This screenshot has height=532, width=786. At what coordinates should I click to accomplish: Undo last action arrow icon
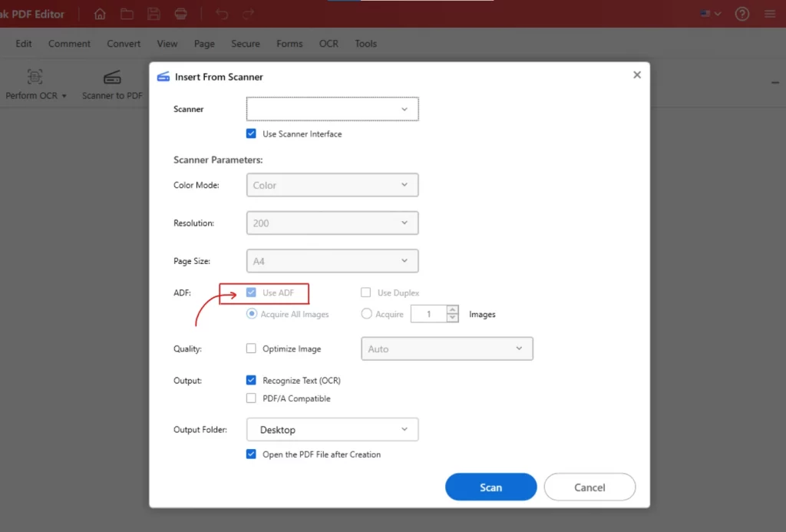coord(222,14)
